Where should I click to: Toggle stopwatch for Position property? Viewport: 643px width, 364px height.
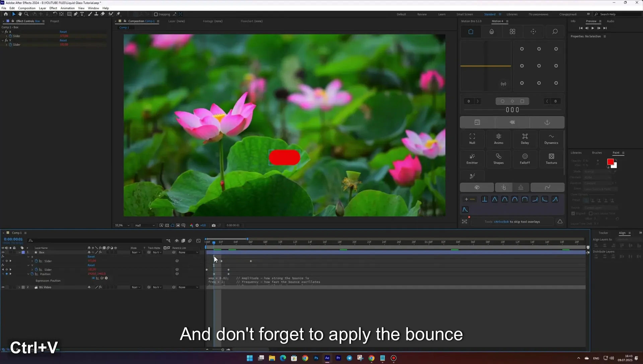tap(32, 274)
